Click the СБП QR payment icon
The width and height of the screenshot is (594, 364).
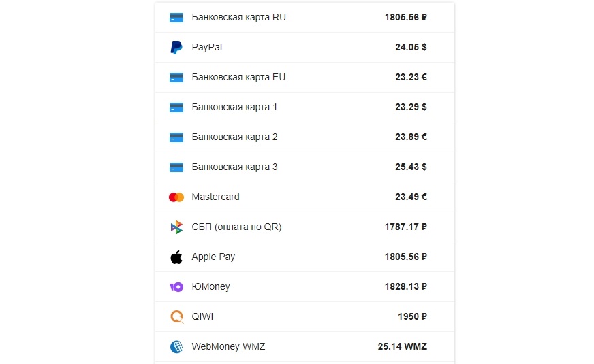[x=176, y=227]
